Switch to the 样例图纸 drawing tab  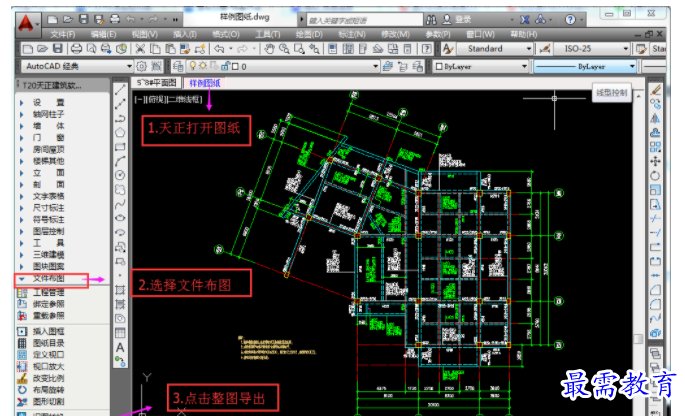(204, 83)
